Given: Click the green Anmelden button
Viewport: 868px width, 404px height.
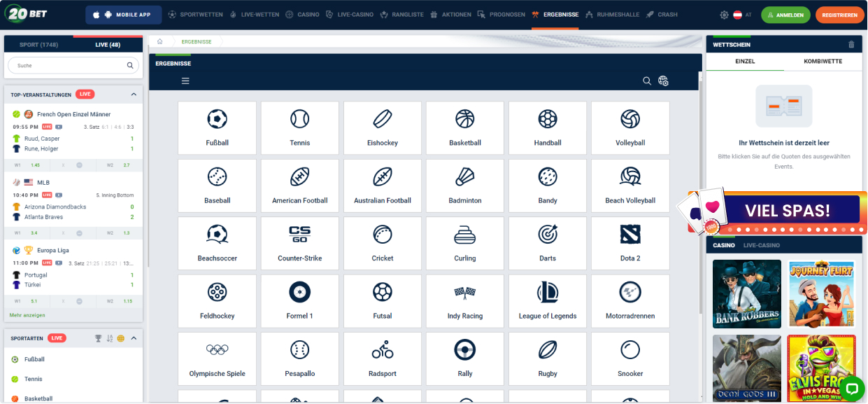Looking at the screenshot, I should tap(785, 15).
